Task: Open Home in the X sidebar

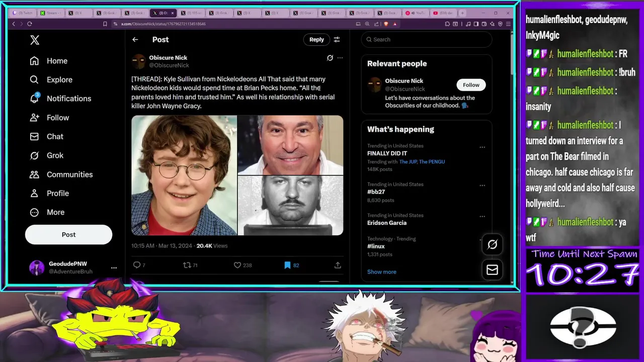Action: [49, 61]
